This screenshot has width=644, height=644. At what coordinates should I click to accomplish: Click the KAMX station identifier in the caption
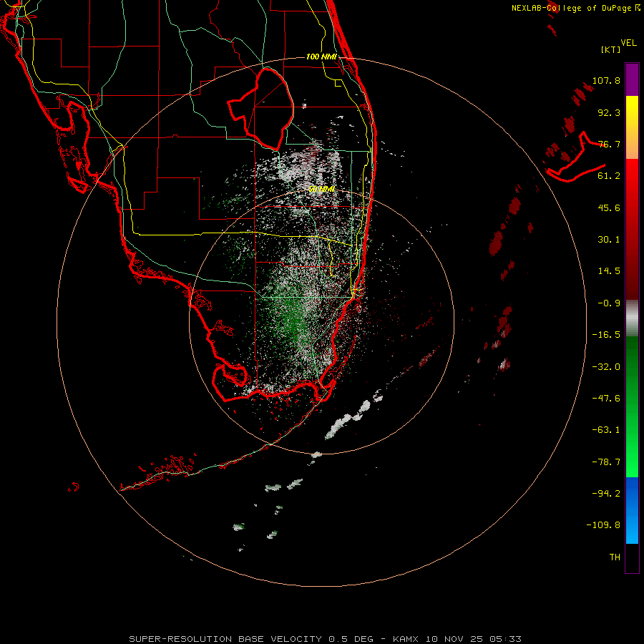(406, 639)
